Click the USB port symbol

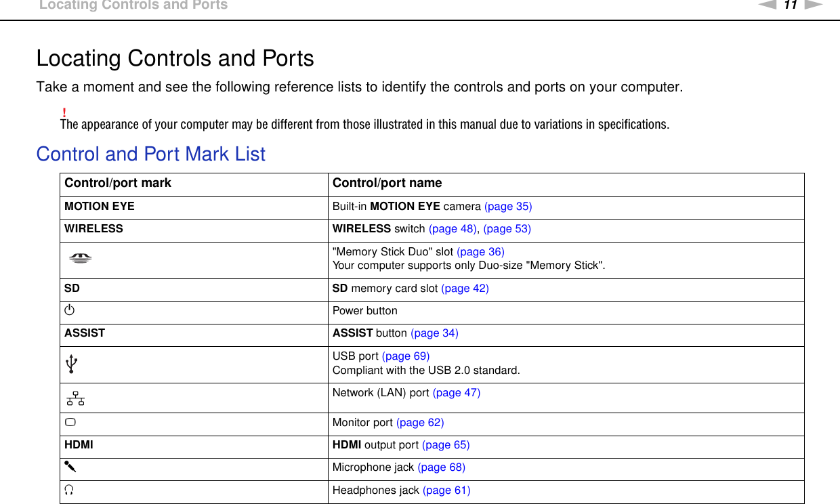click(x=70, y=364)
